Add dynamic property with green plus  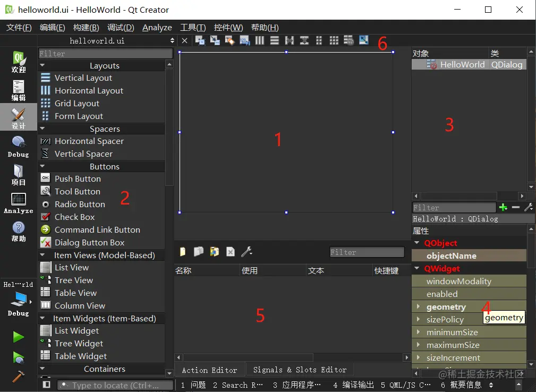503,207
